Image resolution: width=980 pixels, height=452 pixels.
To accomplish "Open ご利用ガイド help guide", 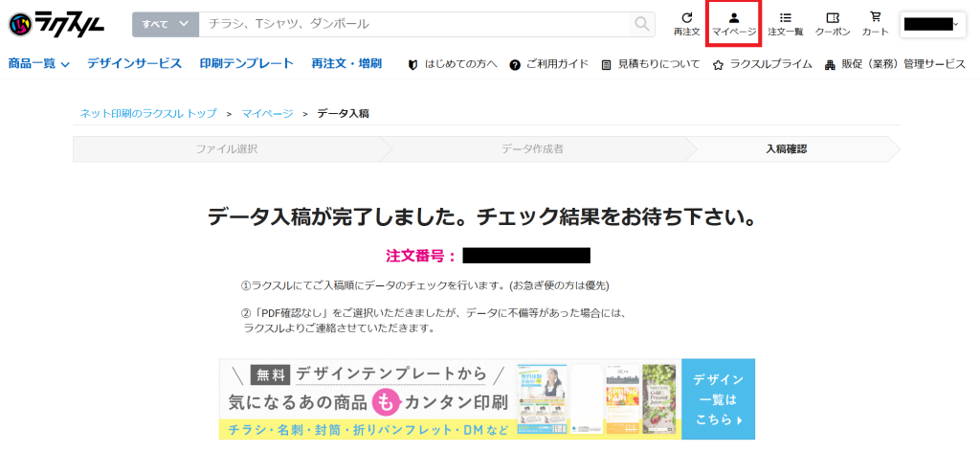I will [x=549, y=64].
